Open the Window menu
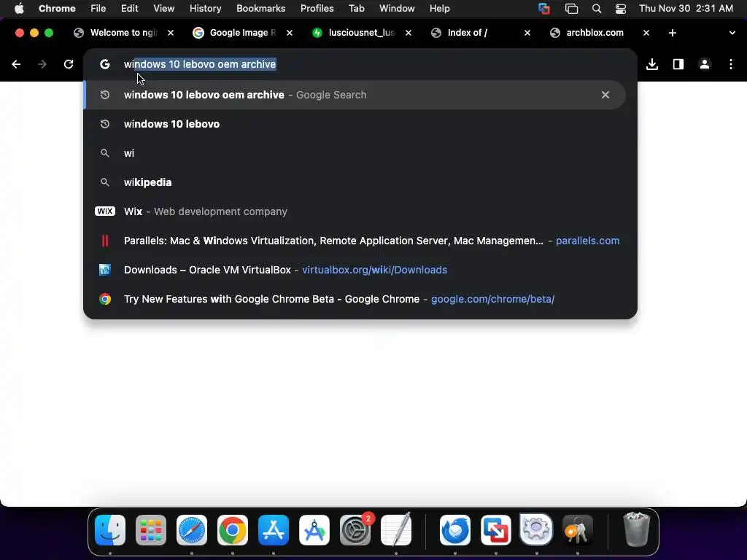 click(x=397, y=8)
